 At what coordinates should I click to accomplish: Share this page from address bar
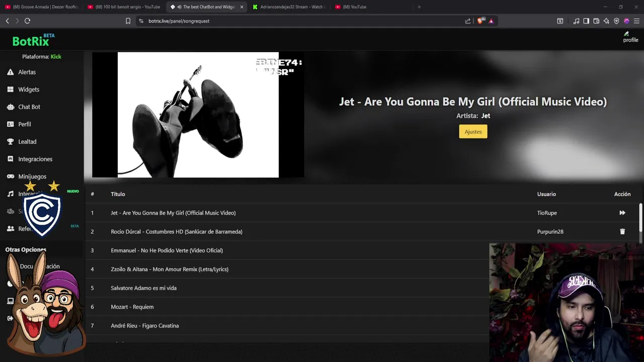click(468, 21)
